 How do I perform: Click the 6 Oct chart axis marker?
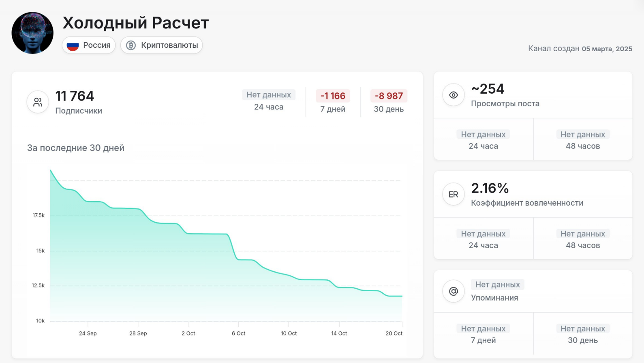tap(238, 333)
